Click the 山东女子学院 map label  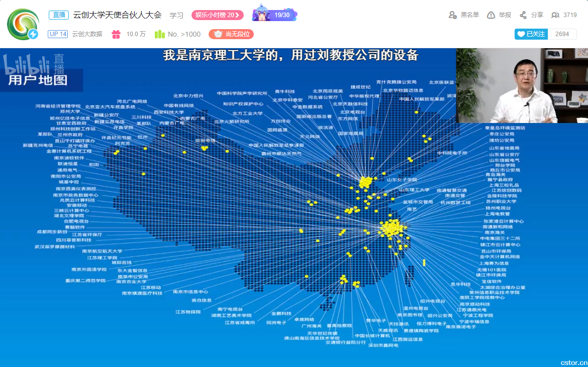(402, 180)
